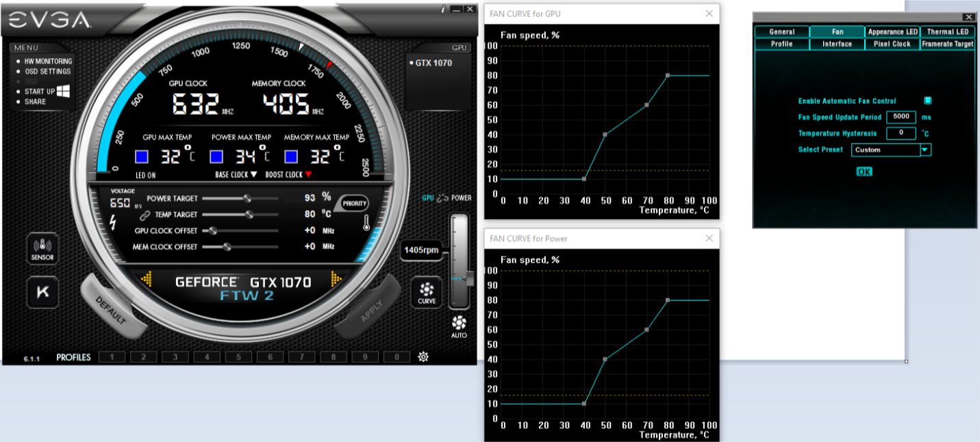Click OK in the fan settings dialog

point(864,172)
